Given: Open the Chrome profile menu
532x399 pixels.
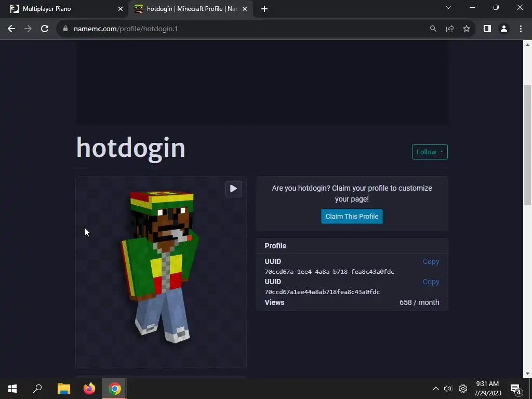Looking at the screenshot, I should point(504,29).
